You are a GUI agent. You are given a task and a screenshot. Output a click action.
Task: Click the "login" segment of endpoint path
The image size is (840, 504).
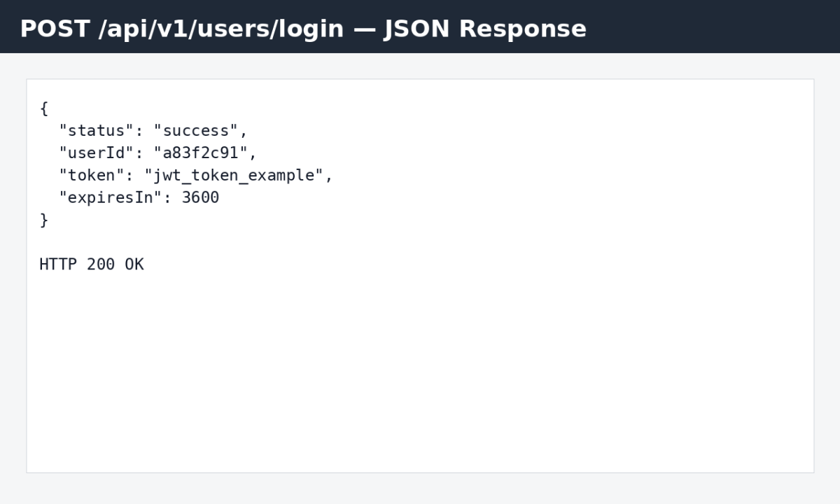pyautogui.click(x=313, y=29)
